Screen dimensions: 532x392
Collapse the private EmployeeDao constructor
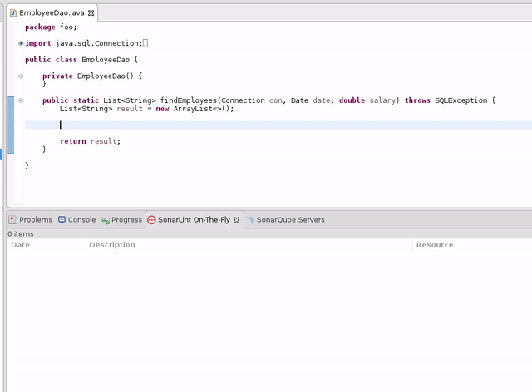[21, 76]
